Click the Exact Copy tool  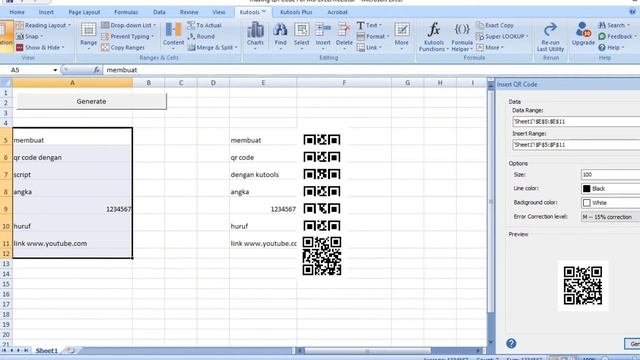pyautogui.click(x=495, y=25)
